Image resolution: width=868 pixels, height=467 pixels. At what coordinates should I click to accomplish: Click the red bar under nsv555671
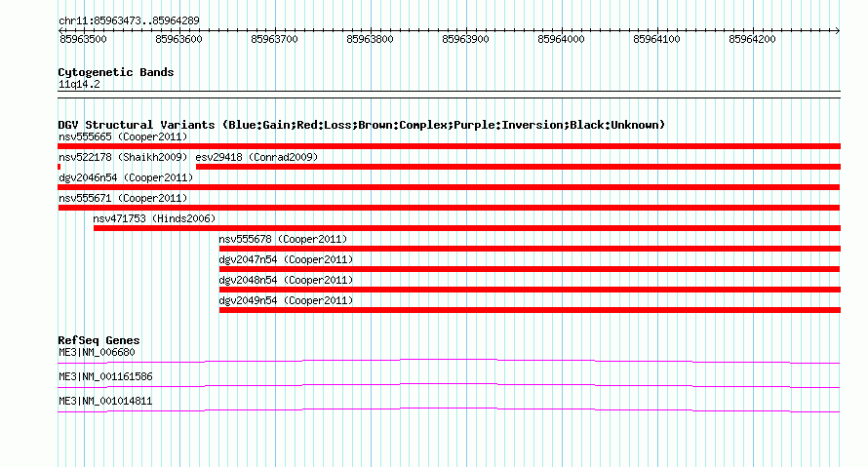449,208
